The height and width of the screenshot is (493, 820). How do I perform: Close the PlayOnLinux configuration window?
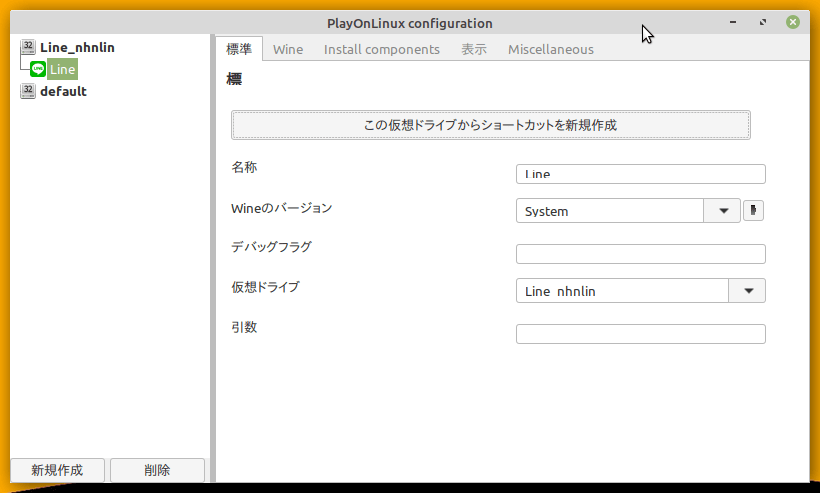pyautogui.click(x=793, y=22)
